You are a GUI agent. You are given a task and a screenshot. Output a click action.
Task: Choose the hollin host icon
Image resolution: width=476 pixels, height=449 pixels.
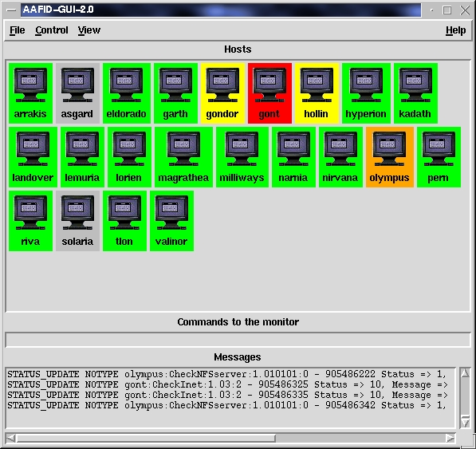pos(317,93)
